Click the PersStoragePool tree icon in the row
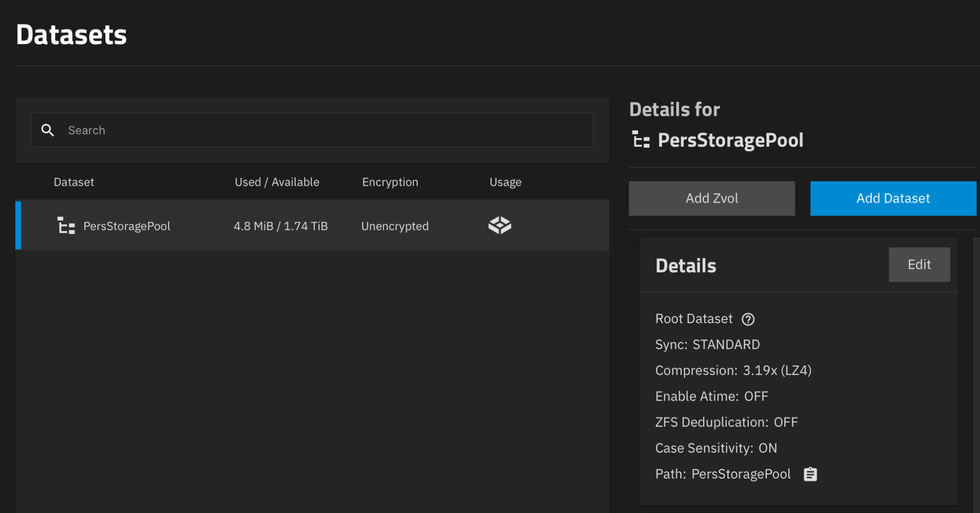Image resolution: width=980 pixels, height=513 pixels. (x=66, y=226)
